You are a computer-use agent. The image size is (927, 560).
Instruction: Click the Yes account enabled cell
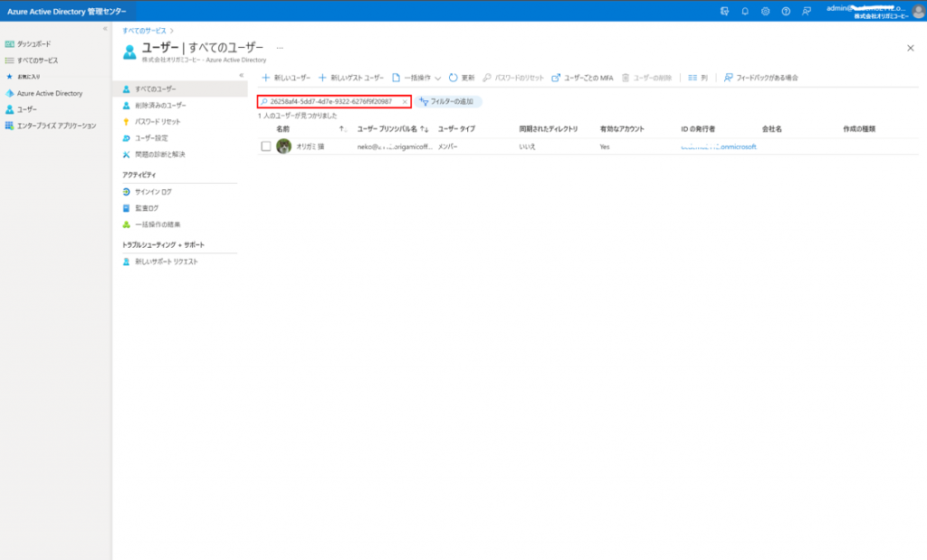click(x=604, y=147)
